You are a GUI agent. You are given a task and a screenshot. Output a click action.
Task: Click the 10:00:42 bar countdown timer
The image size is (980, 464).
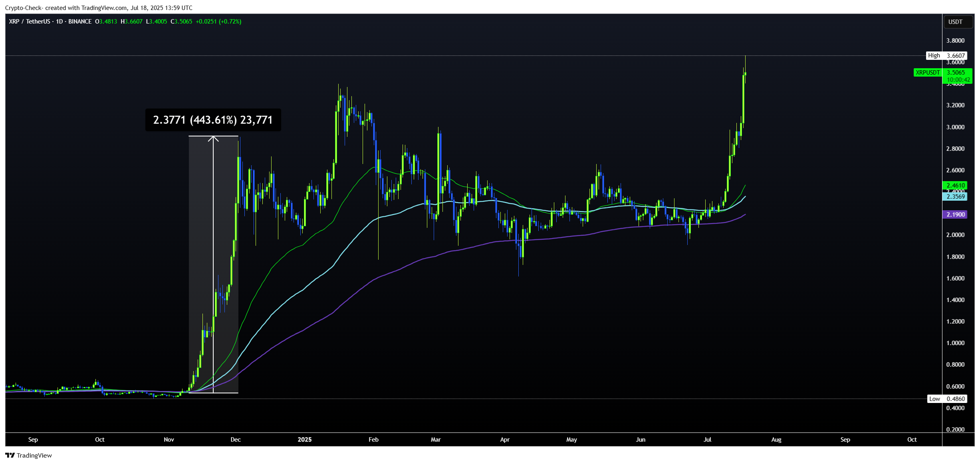point(958,80)
